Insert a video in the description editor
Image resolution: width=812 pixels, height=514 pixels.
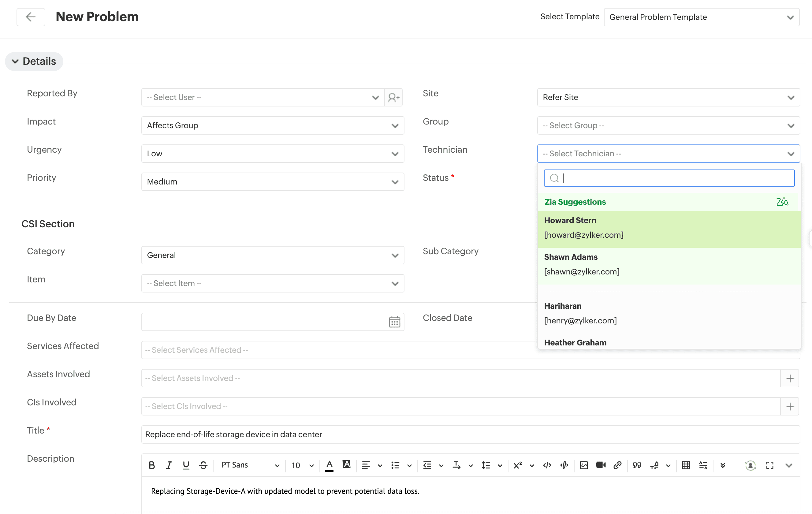(x=601, y=465)
